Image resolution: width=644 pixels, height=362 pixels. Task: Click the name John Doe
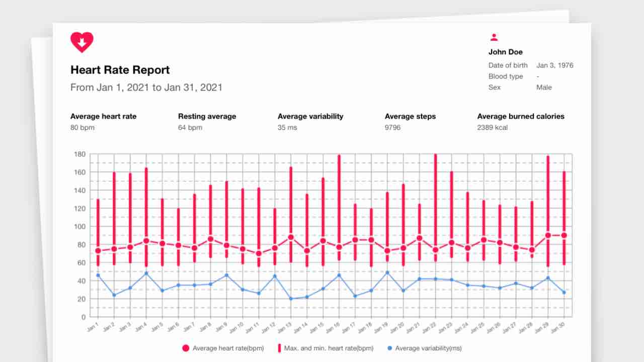pos(506,52)
